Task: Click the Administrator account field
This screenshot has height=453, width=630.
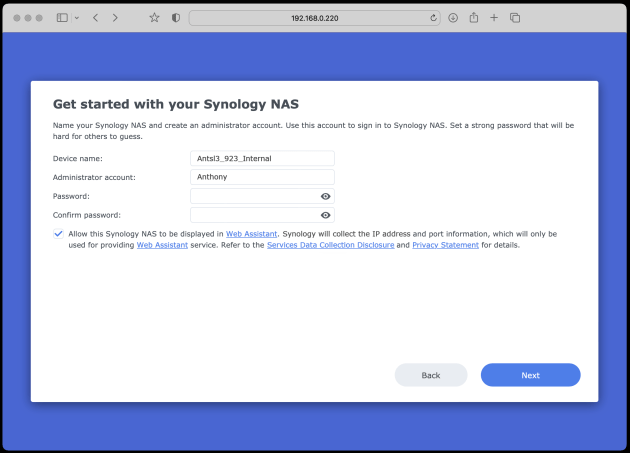Action: [x=262, y=177]
